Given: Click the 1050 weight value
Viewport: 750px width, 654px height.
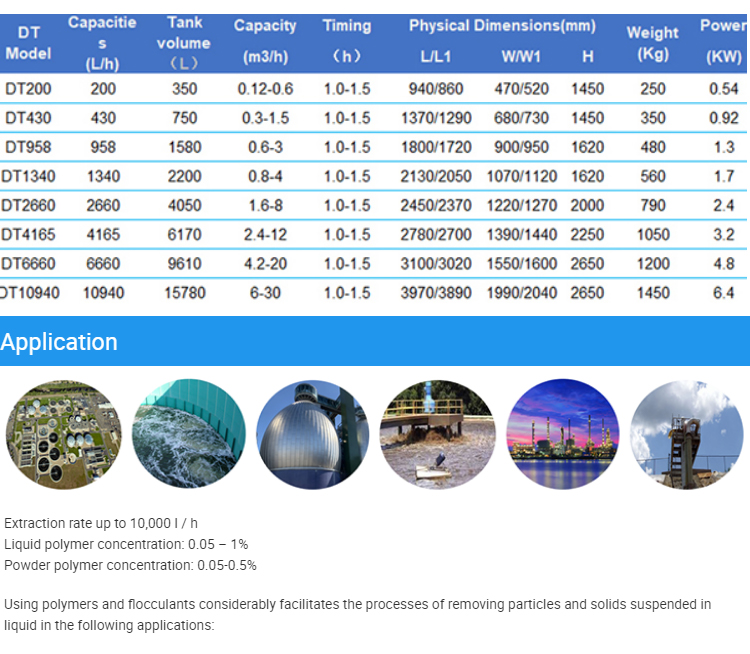Looking at the screenshot, I should (653, 234).
